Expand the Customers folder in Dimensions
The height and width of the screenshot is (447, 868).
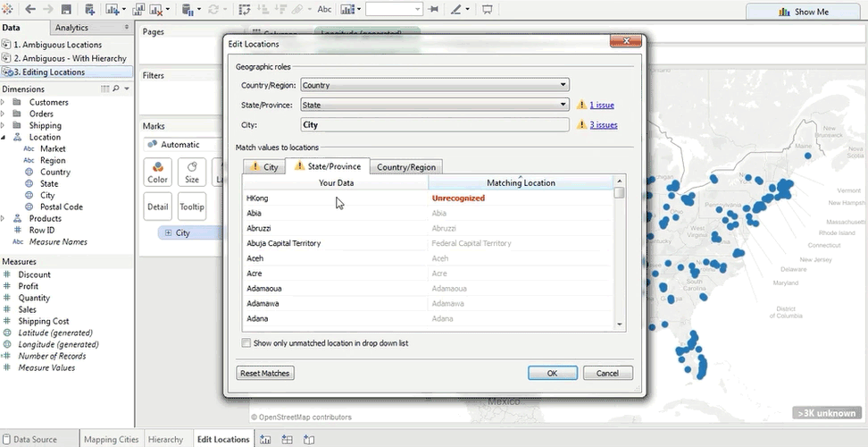[x=4, y=103]
